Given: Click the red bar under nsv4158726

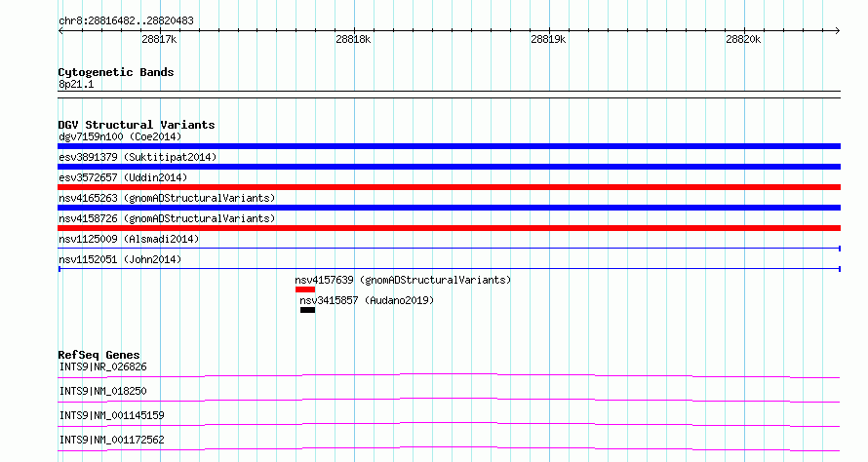Looking at the screenshot, I should click(449, 228).
